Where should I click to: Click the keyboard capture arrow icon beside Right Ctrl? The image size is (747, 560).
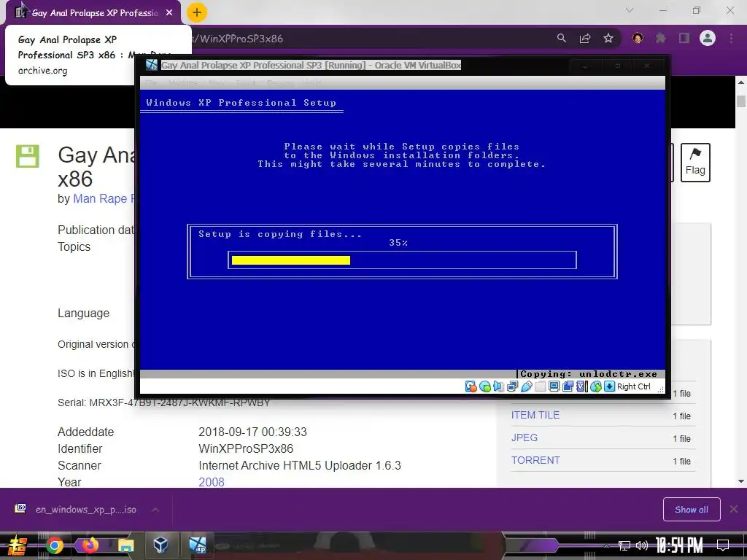[x=610, y=386]
